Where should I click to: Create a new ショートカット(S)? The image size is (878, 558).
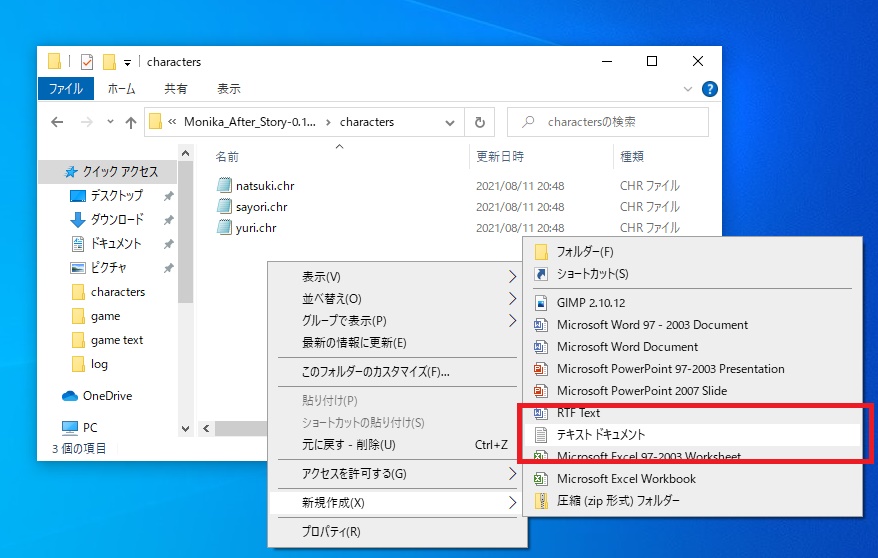pos(692,274)
